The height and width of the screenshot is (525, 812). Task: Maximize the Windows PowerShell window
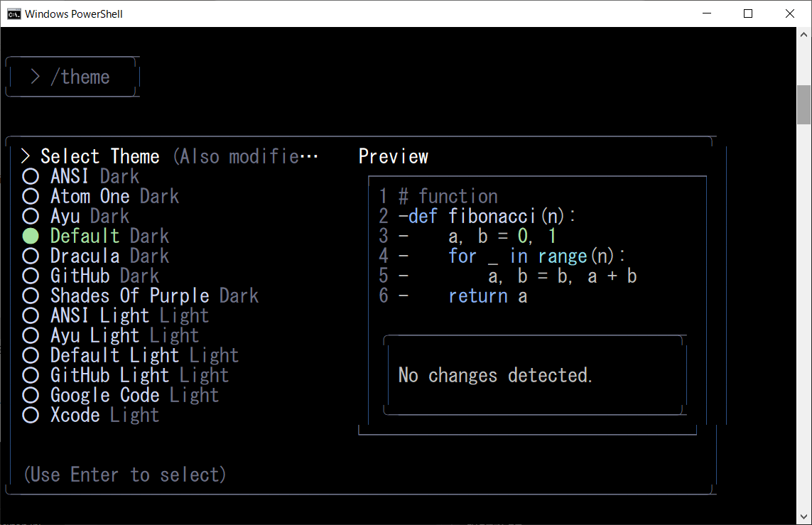tap(748, 13)
